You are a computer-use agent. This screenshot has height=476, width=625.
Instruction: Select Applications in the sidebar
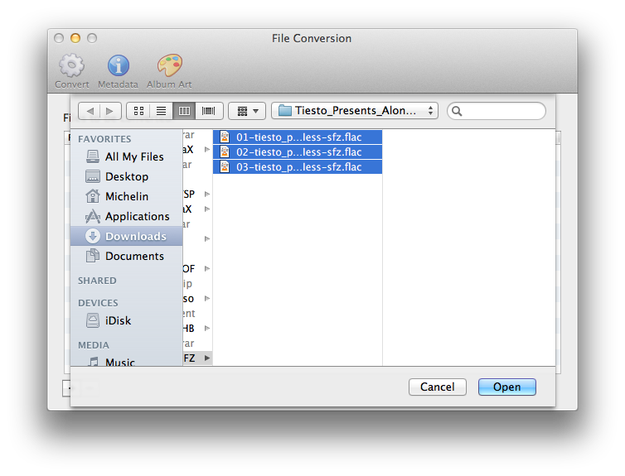(x=126, y=216)
